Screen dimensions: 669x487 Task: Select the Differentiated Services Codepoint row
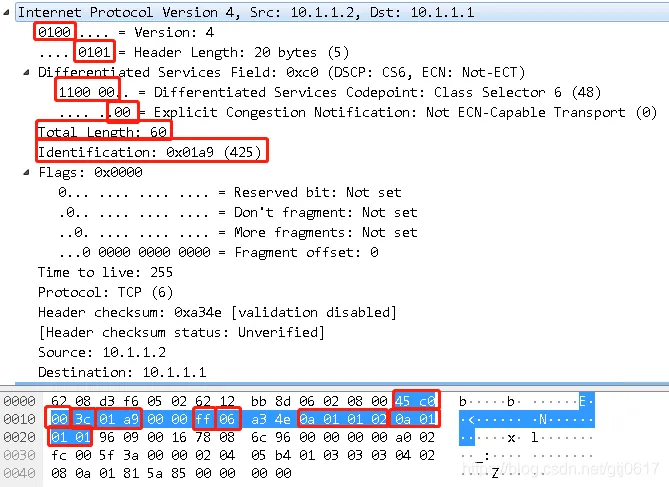[x=329, y=93]
